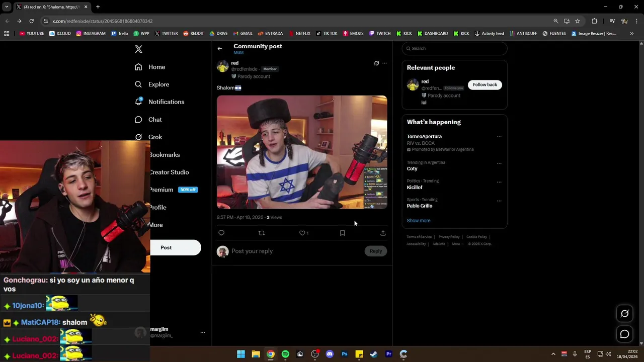Open Premiere Pro from the taskbar
644x362 pixels.
tap(389, 354)
